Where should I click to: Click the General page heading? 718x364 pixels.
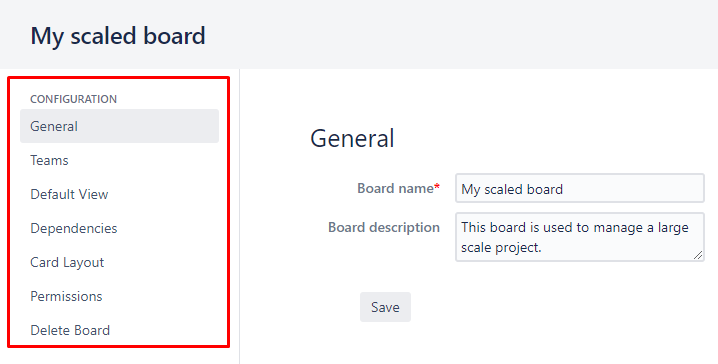click(x=352, y=138)
